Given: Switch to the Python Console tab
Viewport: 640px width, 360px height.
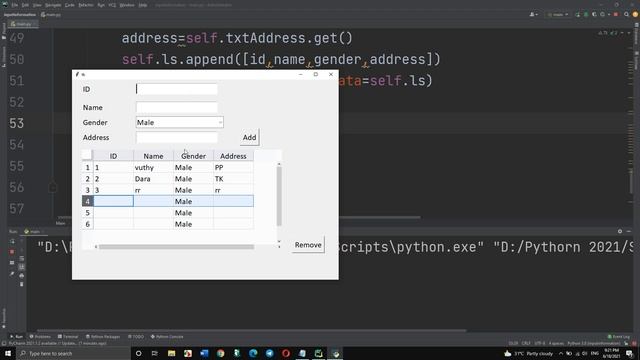Looking at the screenshot, I should point(167,337).
